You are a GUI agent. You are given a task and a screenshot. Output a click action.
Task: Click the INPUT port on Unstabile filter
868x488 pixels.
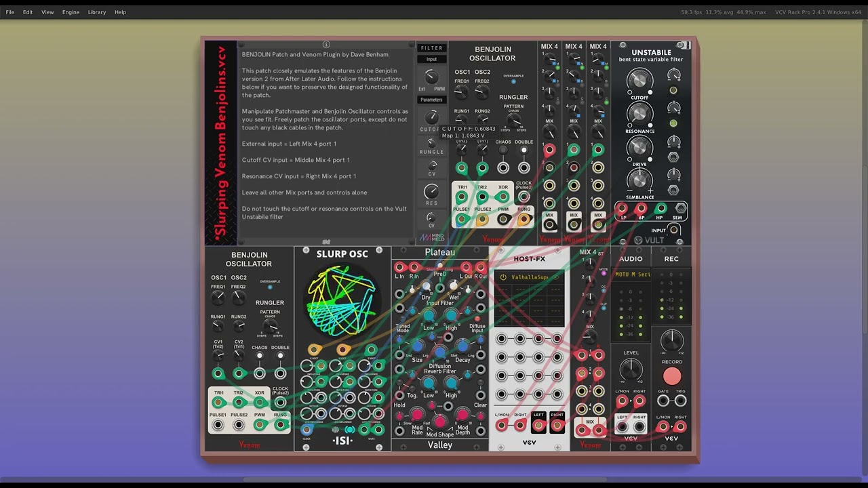(673, 230)
